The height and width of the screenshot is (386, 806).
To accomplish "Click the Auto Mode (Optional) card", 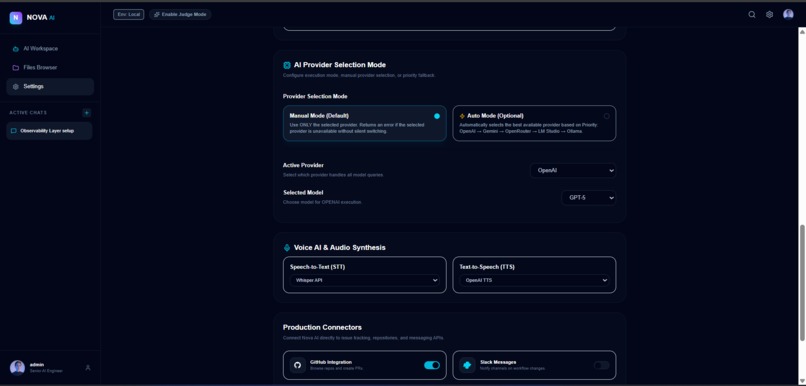I will point(534,123).
